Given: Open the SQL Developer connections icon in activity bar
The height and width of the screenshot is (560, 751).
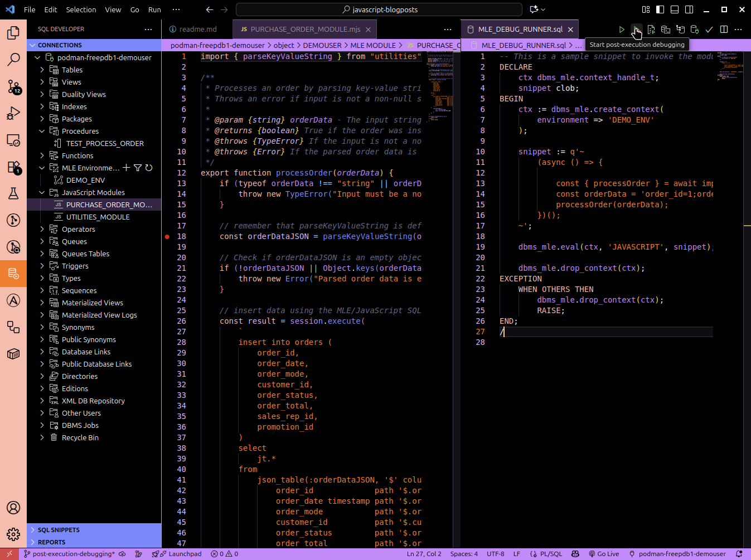Looking at the screenshot, I should click(x=13, y=274).
